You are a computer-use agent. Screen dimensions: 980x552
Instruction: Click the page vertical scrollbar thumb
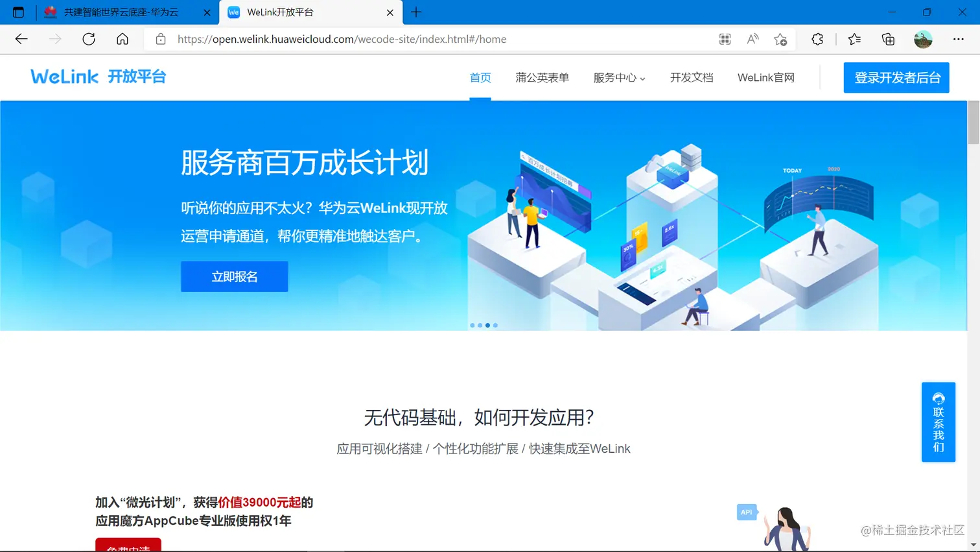point(974,123)
